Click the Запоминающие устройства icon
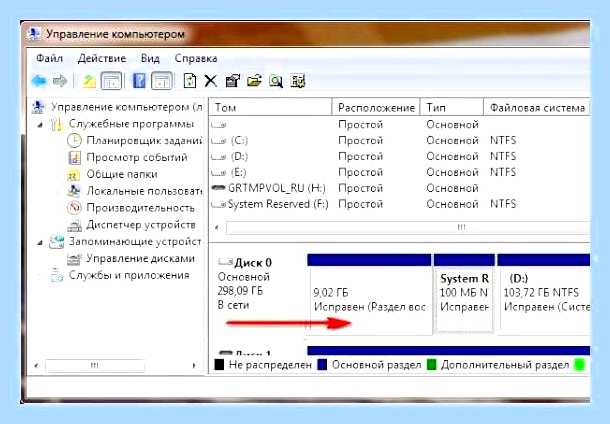This screenshot has width=610, height=424. pyautogui.click(x=57, y=242)
